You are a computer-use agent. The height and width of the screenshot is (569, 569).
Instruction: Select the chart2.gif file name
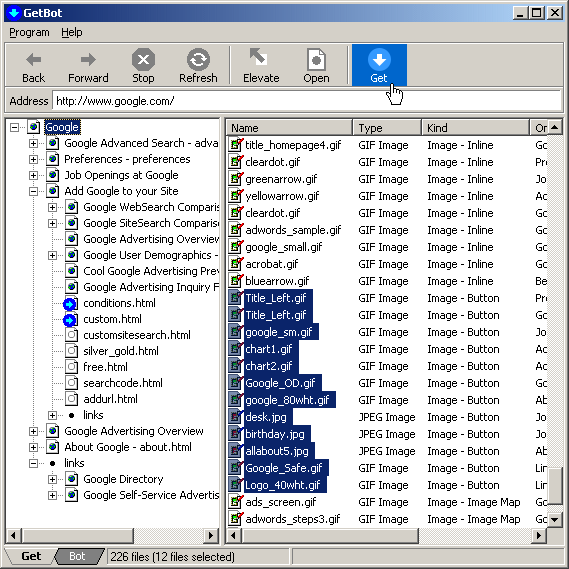(269, 366)
